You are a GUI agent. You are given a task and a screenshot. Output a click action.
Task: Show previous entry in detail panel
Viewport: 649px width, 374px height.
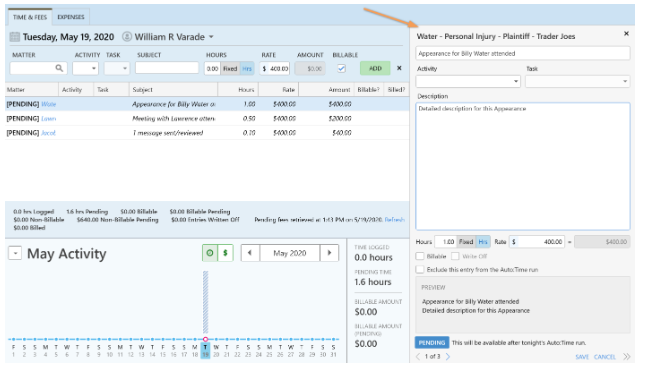[418, 356]
